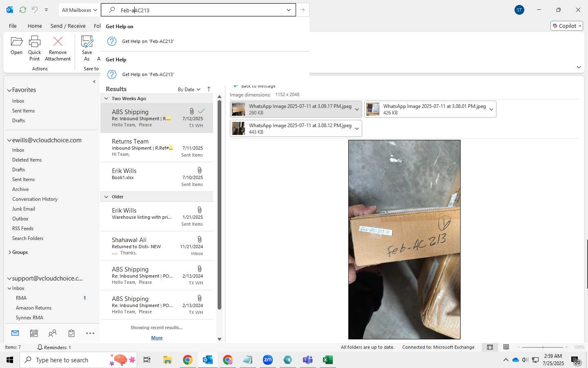Click the more navigation options ellipsis
Screen dimensions: 588x368
[x=90, y=333]
